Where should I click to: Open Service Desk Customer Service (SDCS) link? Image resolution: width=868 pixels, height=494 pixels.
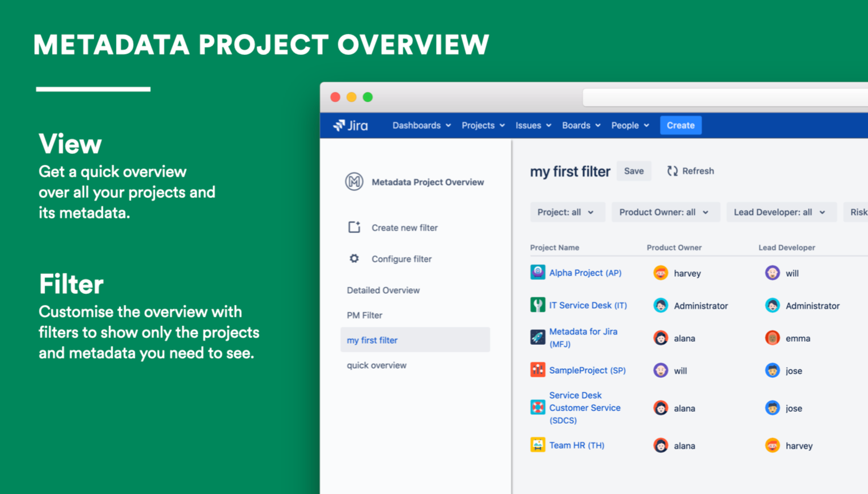tap(585, 408)
